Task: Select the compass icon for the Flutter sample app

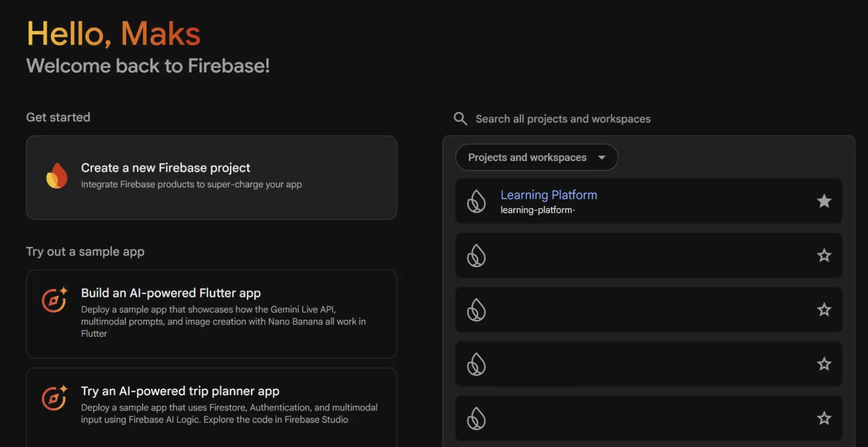Action: (x=54, y=300)
